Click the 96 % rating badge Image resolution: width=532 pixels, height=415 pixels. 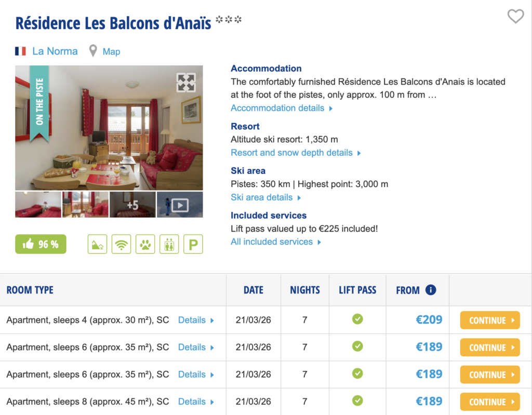point(41,244)
